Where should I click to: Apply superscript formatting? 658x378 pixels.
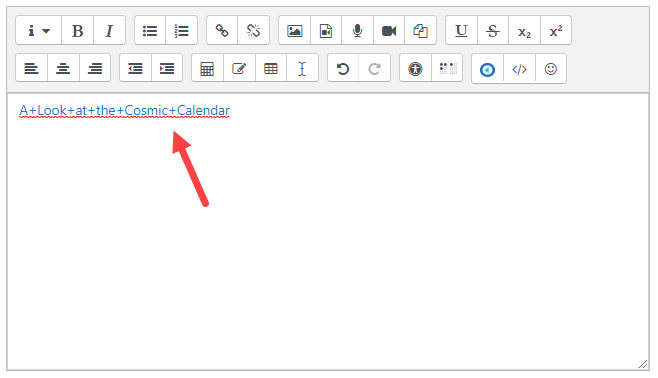pyautogui.click(x=556, y=31)
